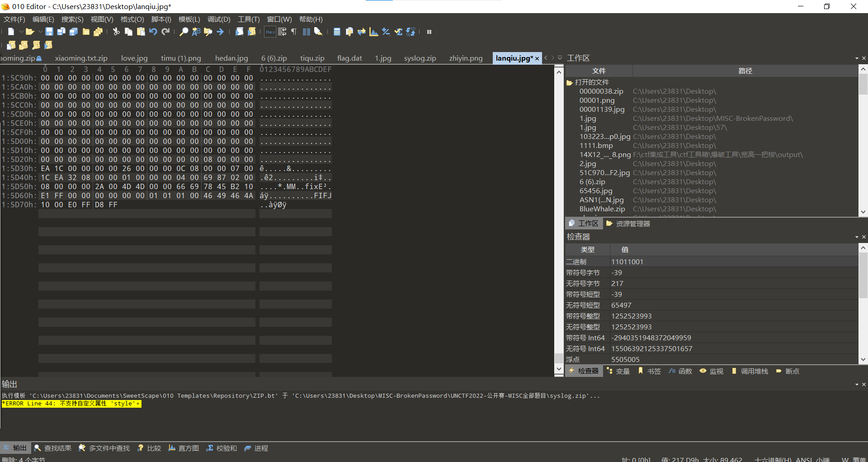Image resolution: width=868 pixels, height=462 pixels.
Task: Open the Calculator tool icon
Action: (x=337, y=32)
